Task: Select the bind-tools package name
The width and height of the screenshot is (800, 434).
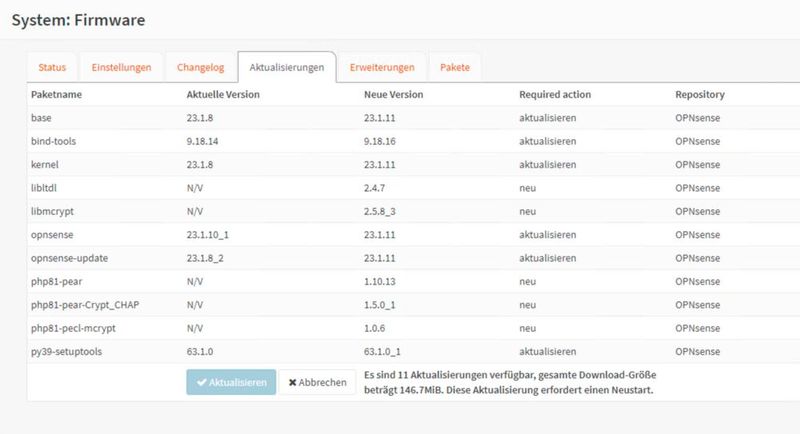Action: 53,141
